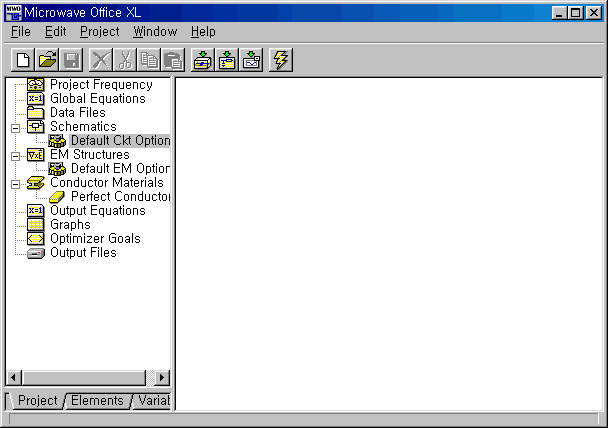The height and width of the screenshot is (428, 608).
Task: Close the Microwave Office XL window
Action: click(594, 13)
